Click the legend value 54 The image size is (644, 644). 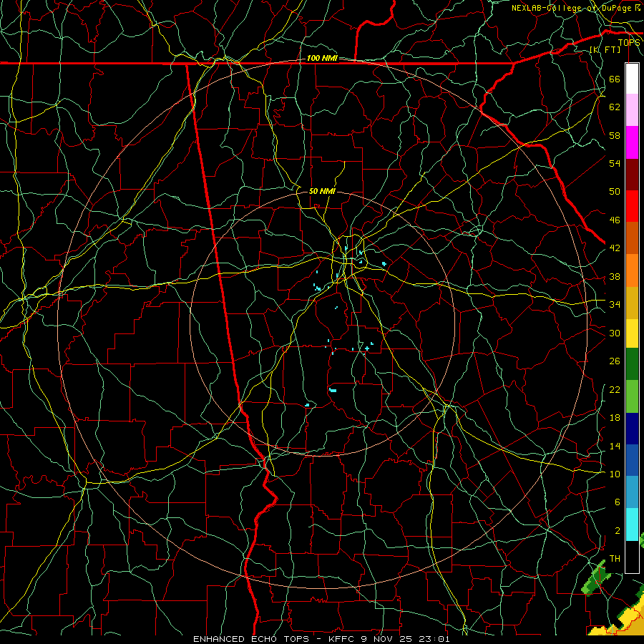(x=615, y=163)
